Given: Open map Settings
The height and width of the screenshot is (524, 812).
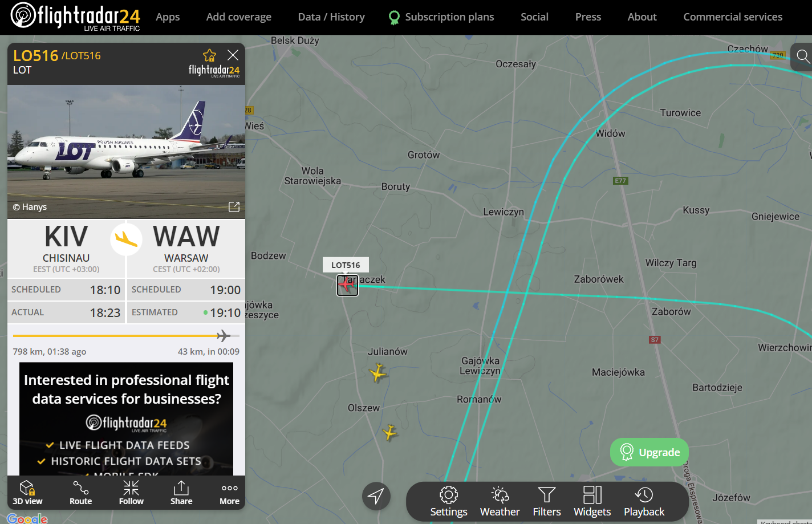Looking at the screenshot, I should coord(449,501).
